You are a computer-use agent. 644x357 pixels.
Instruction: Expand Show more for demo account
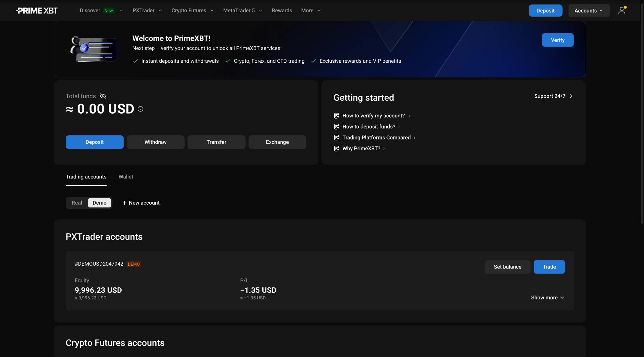pyautogui.click(x=547, y=298)
